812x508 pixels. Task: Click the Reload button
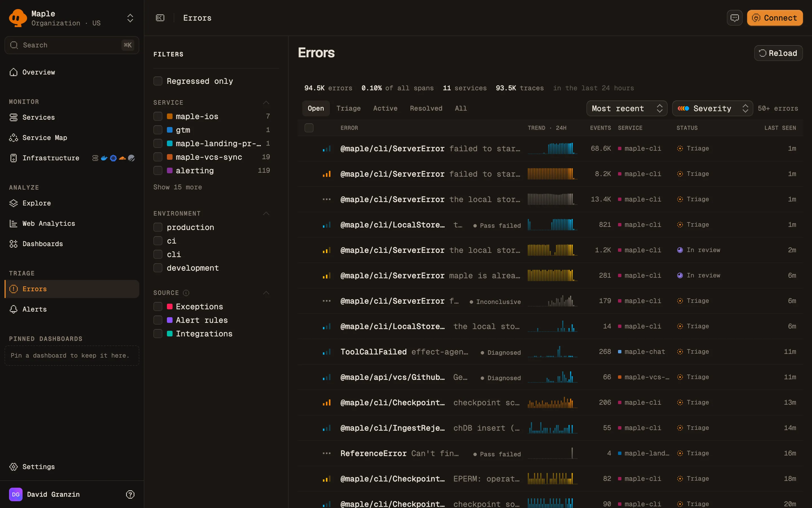778,53
